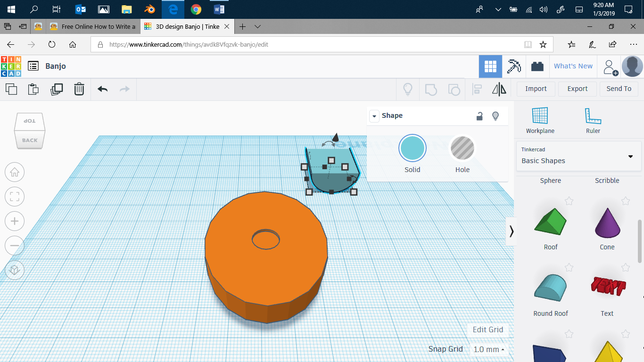Set shape to Hole
The image size is (644, 362).
(x=462, y=148)
